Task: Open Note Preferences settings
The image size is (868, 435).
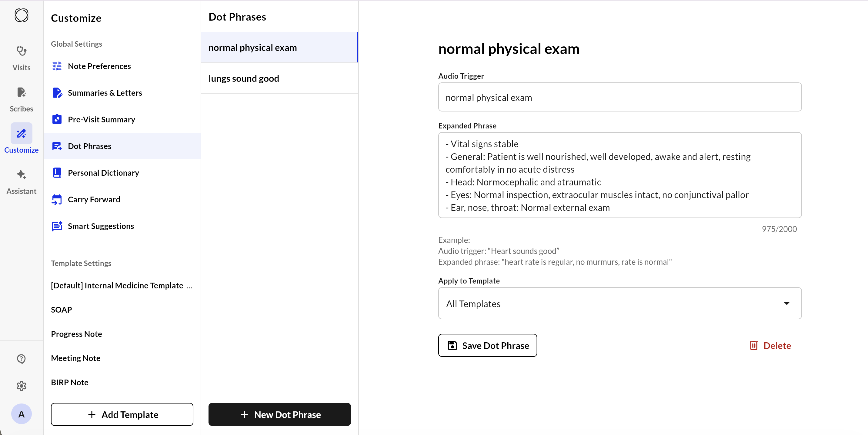Action: (99, 66)
